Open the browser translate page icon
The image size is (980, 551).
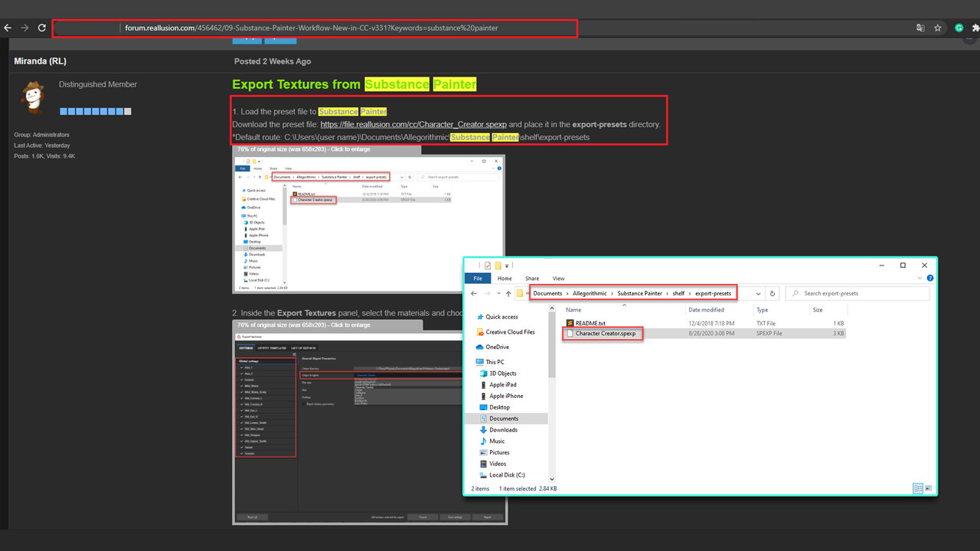coord(920,28)
